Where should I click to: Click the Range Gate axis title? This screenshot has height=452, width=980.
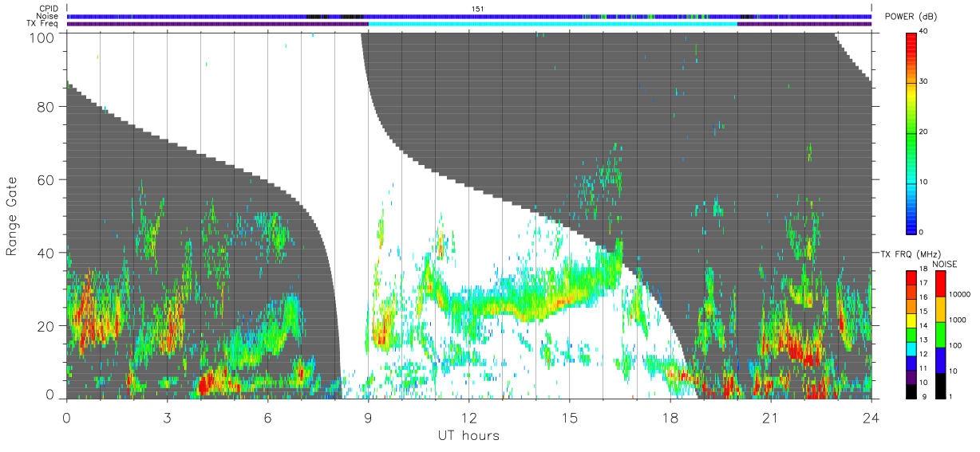(x=12, y=216)
